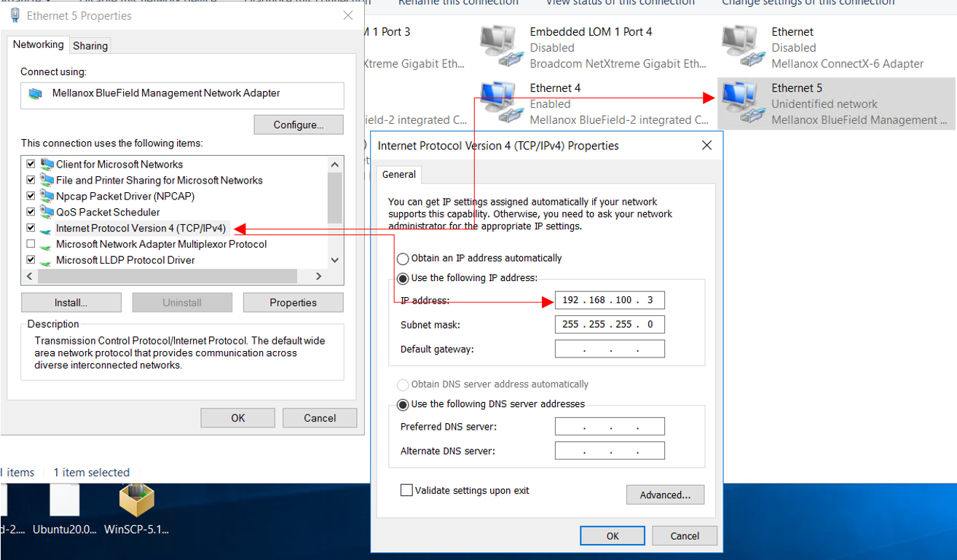The width and height of the screenshot is (957, 560).
Task: Select the Ethernet 4 adapter icon
Action: [502, 103]
